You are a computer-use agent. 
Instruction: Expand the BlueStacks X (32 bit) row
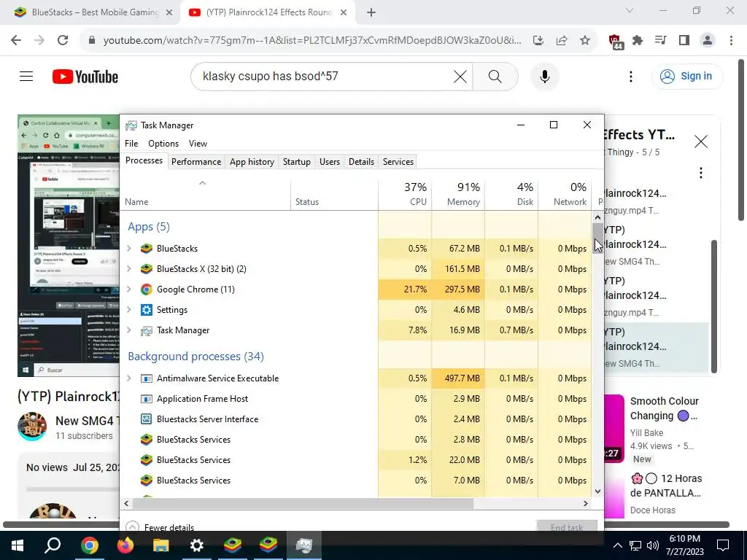(x=128, y=268)
